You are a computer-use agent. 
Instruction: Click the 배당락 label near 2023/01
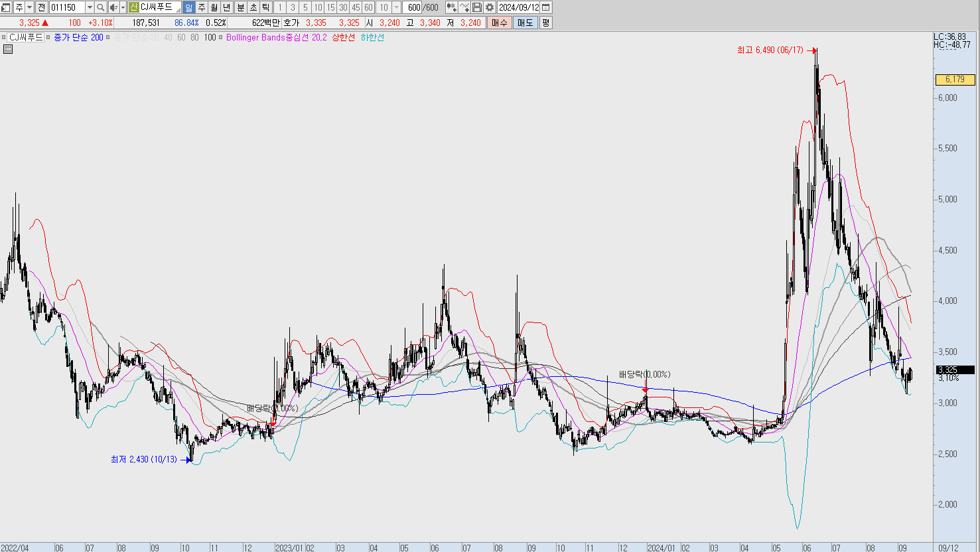[272, 408]
